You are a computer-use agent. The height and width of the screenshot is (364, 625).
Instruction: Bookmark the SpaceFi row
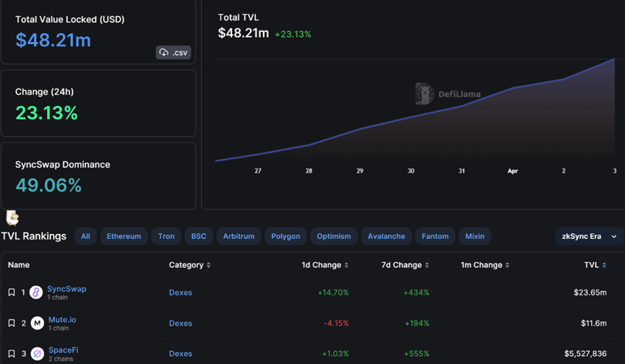(x=12, y=354)
